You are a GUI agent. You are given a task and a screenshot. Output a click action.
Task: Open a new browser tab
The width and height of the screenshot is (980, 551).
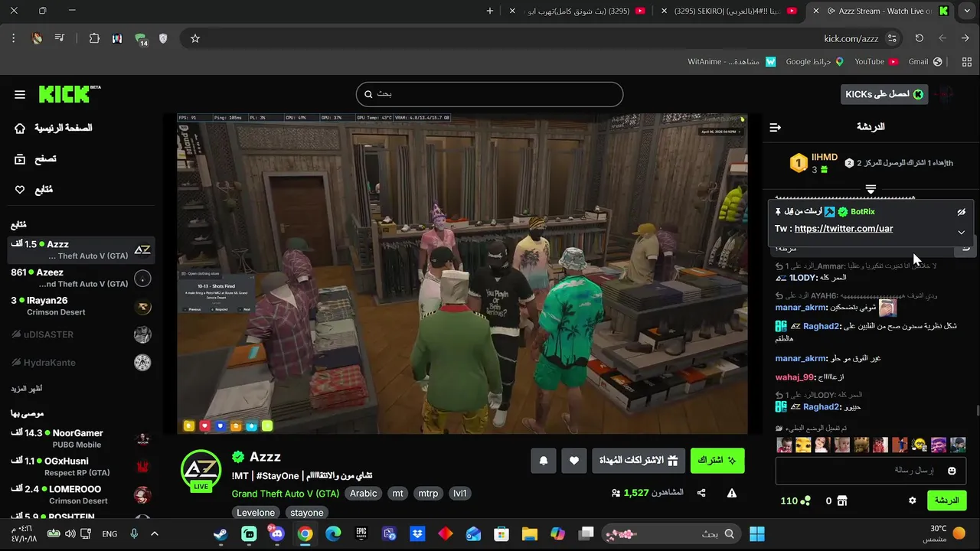(x=490, y=11)
